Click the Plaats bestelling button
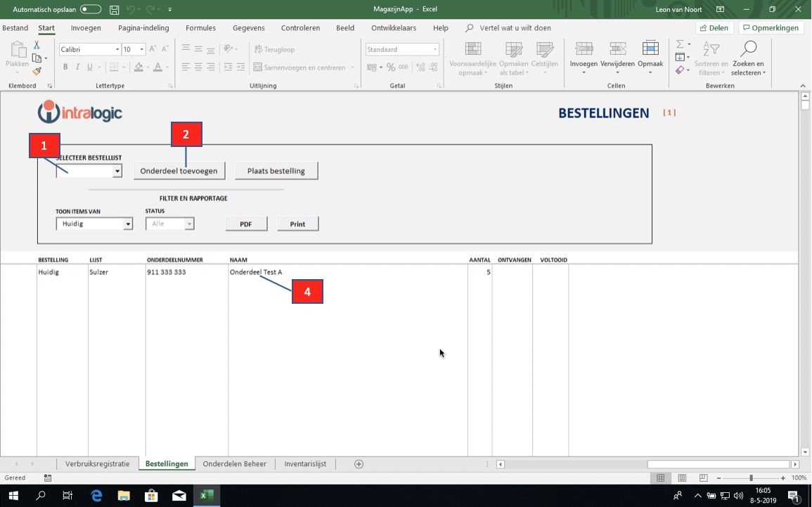This screenshot has height=507, width=812. [x=276, y=171]
